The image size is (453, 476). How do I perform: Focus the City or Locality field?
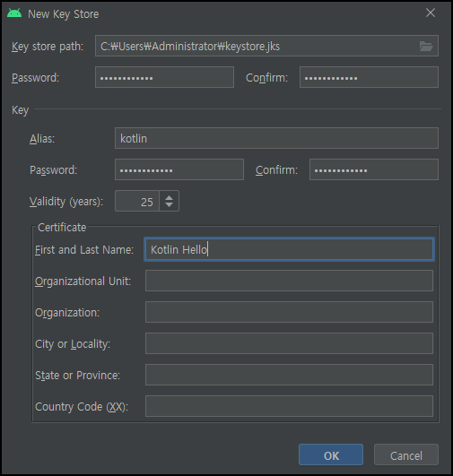289,343
